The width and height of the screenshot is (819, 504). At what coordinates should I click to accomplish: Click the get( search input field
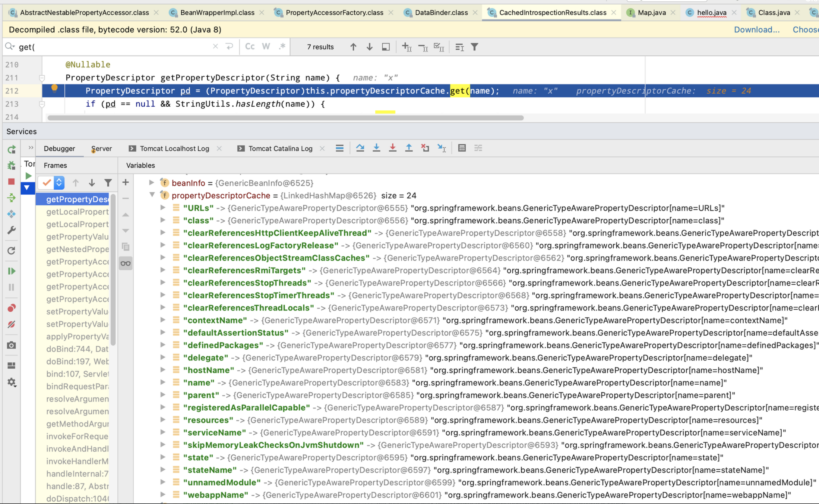[x=113, y=47]
